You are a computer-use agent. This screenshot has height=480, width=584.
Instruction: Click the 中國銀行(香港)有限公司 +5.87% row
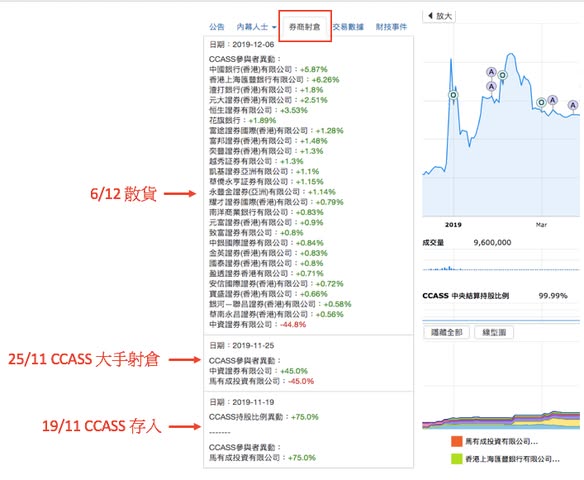pos(268,69)
